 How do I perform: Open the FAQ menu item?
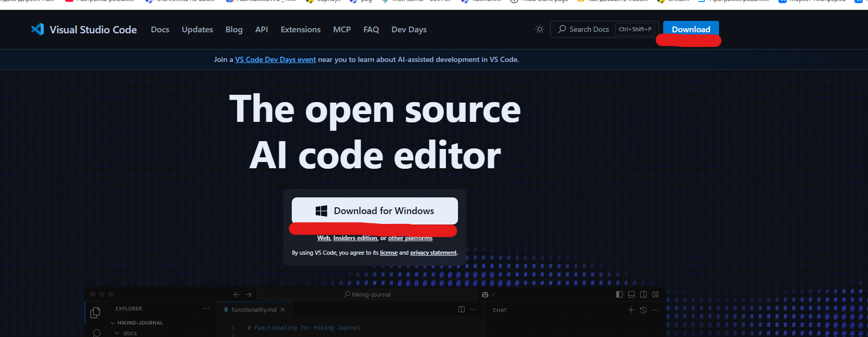tap(371, 30)
